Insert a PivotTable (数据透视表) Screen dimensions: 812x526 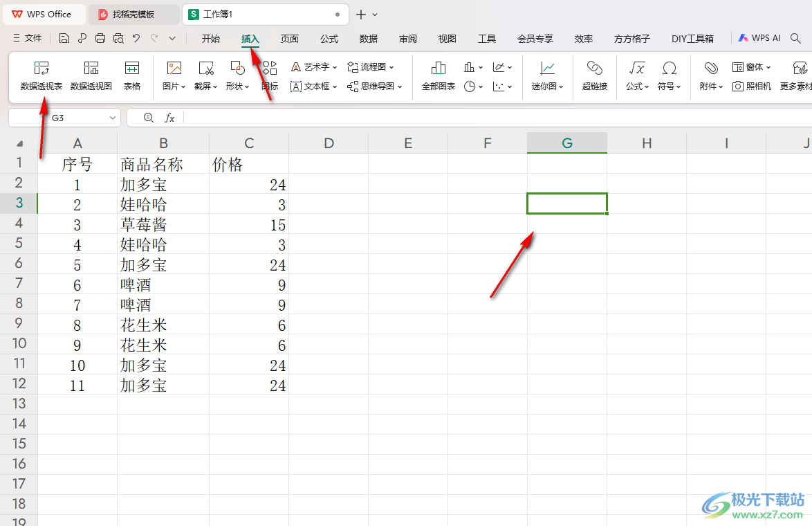pyautogui.click(x=41, y=75)
